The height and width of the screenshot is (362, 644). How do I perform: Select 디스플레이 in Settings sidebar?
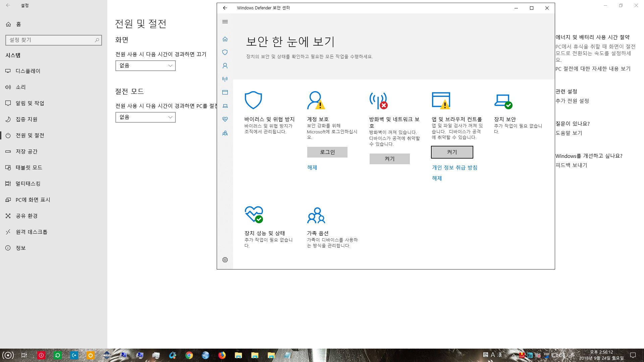point(54,71)
